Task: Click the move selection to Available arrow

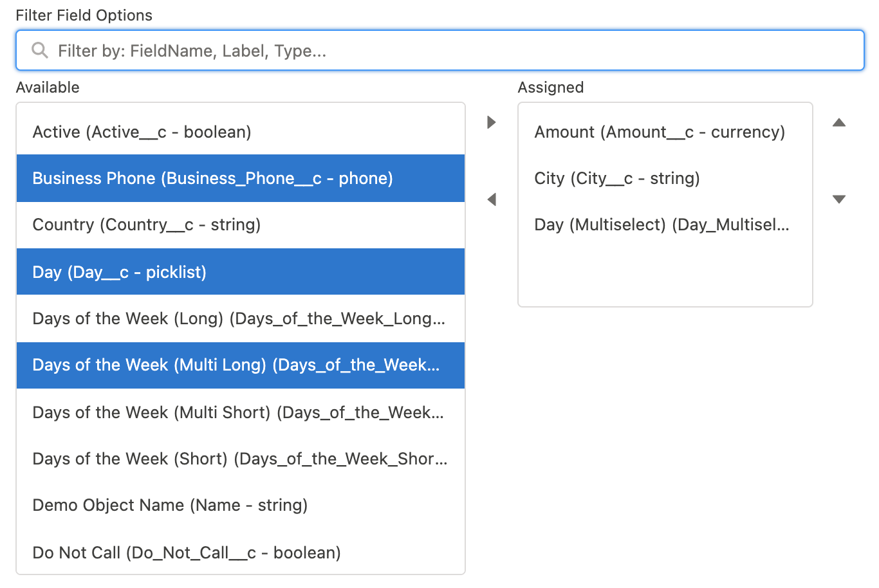Action: click(492, 199)
